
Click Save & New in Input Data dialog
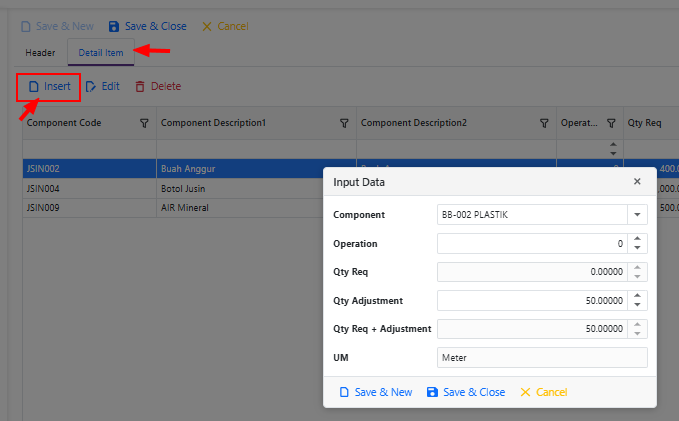point(376,392)
